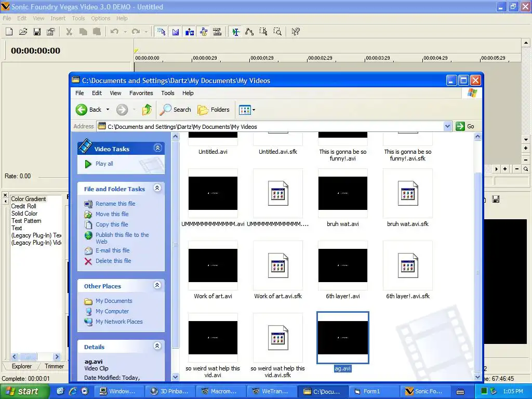
Task: Click the Back button in Explorer
Action: pos(88,110)
